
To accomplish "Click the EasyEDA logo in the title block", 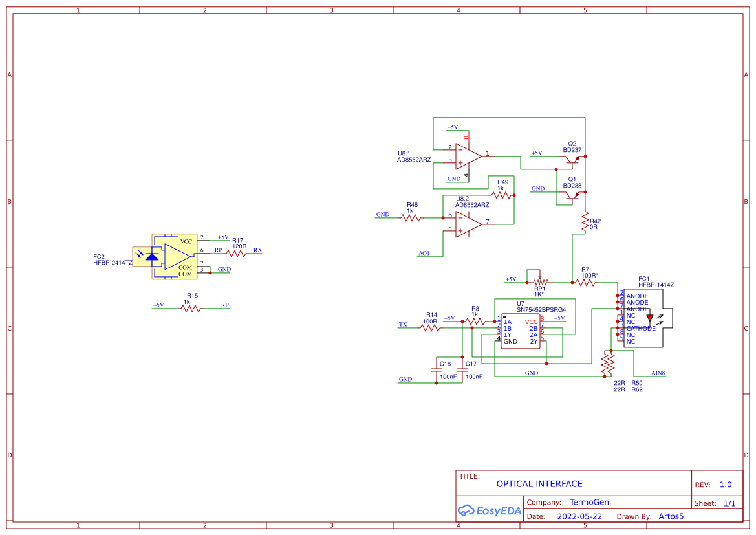I will pyautogui.click(x=490, y=510).
